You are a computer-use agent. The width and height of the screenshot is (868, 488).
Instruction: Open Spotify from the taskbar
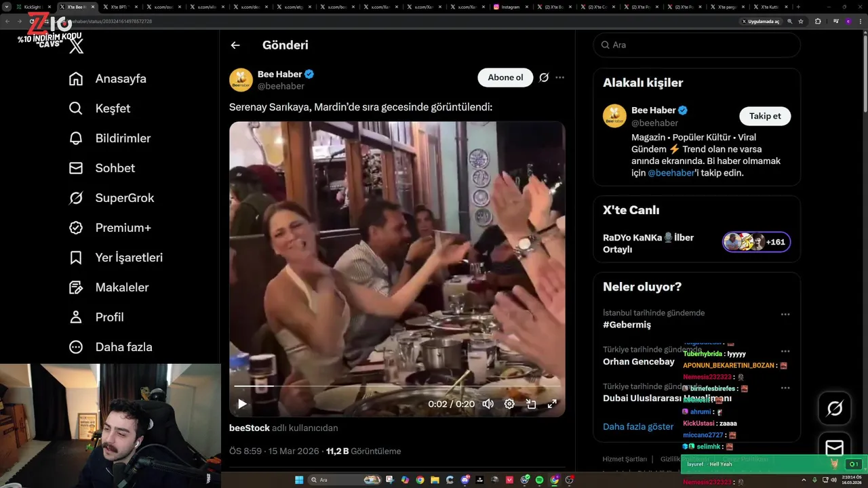[x=539, y=480]
